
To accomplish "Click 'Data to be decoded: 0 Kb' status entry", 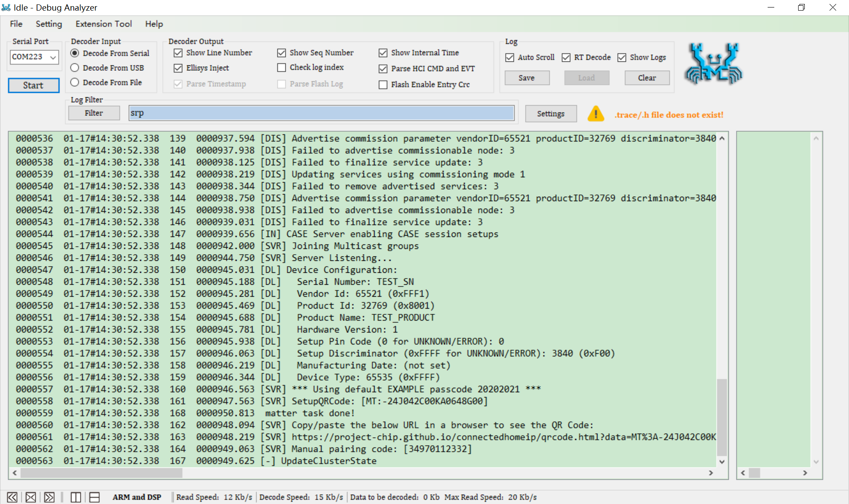I will [395, 497].
